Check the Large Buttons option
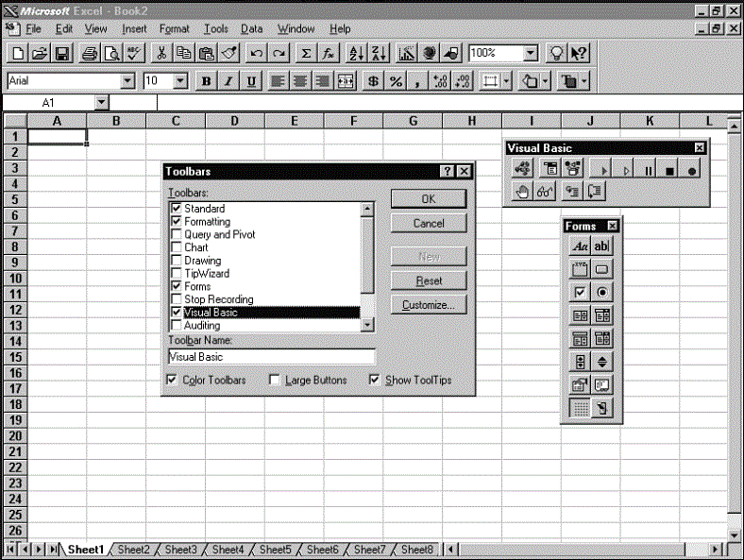744x560 pixels. click(x=274, y=380)
